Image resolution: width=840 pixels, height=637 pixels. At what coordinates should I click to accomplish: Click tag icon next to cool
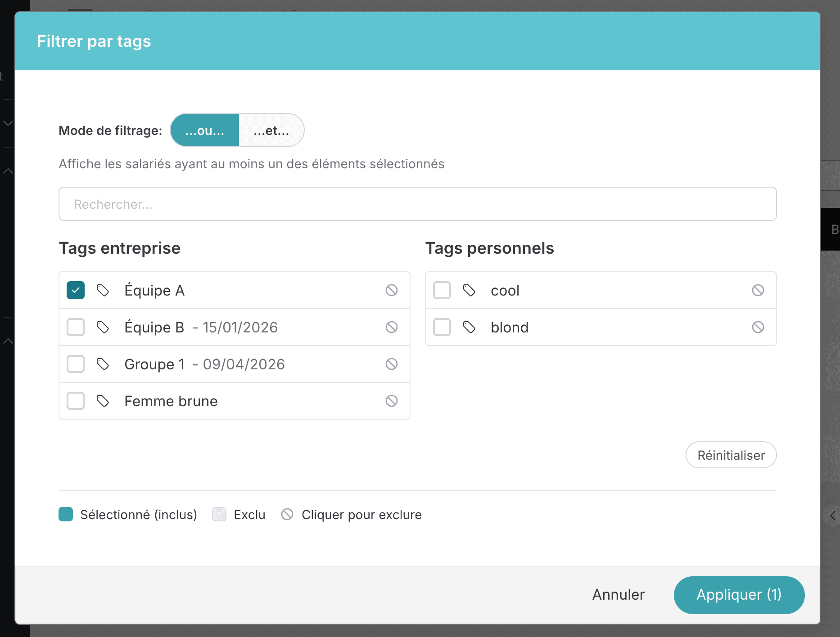[x=470, y=290]
